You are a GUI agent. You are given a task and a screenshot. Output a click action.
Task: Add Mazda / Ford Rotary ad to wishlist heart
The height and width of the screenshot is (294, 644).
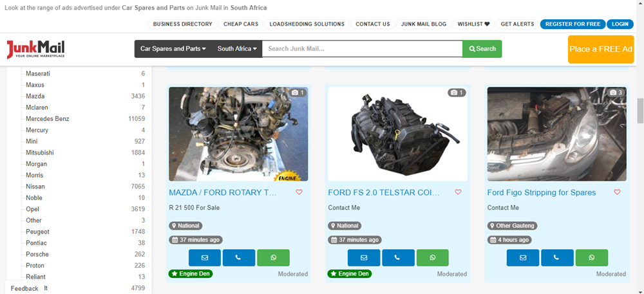click(x=299, y=192)
